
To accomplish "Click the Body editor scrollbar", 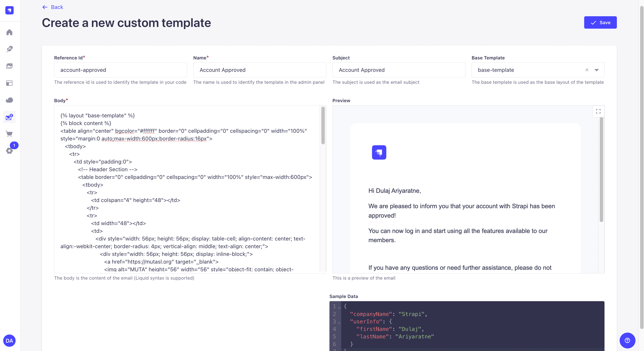I will (323, 126).
